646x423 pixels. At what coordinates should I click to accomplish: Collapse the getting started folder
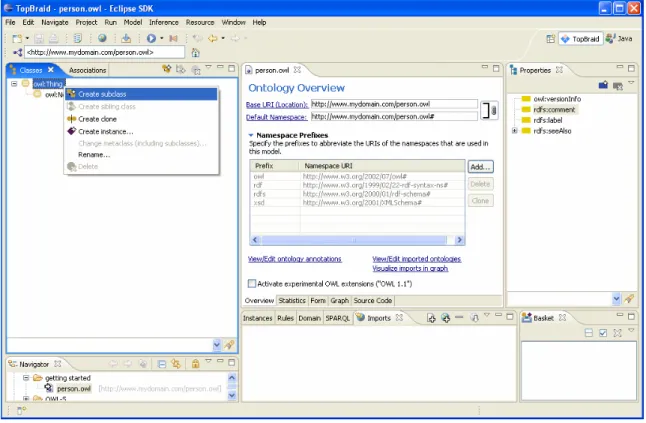(x=26, y=378)
